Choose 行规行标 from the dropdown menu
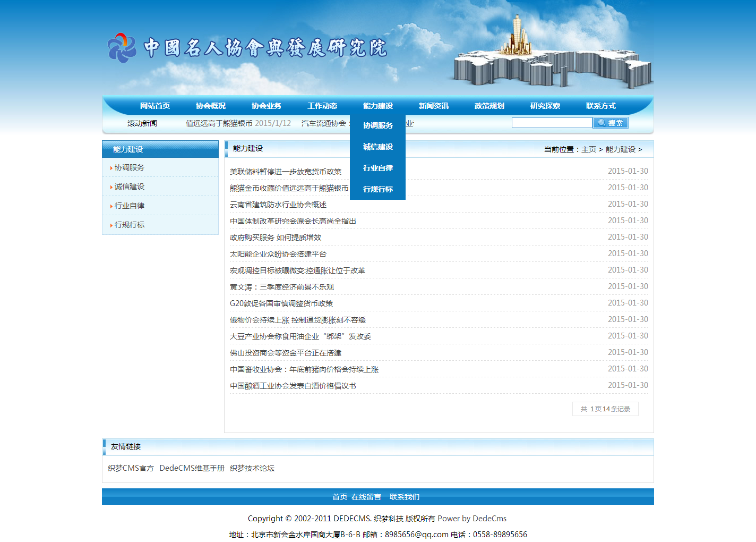Image resolution: width=756 pixels, height=542 pixels. point(377,189)
